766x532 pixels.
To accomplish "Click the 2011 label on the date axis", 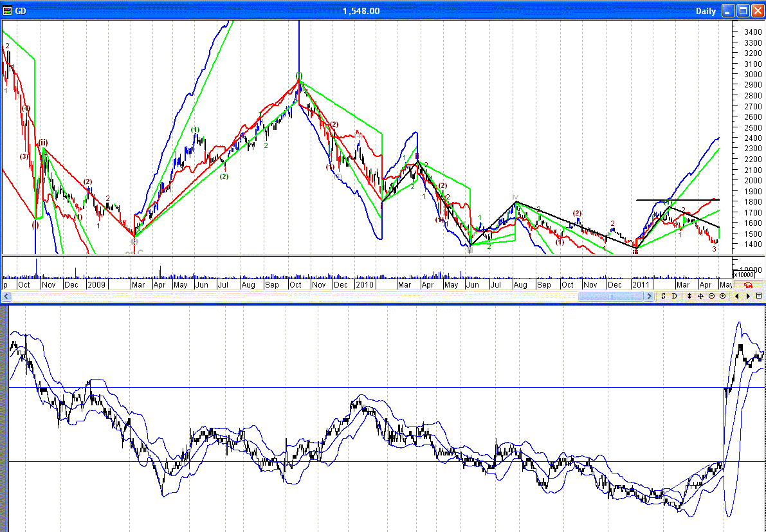I will point(641,284).
